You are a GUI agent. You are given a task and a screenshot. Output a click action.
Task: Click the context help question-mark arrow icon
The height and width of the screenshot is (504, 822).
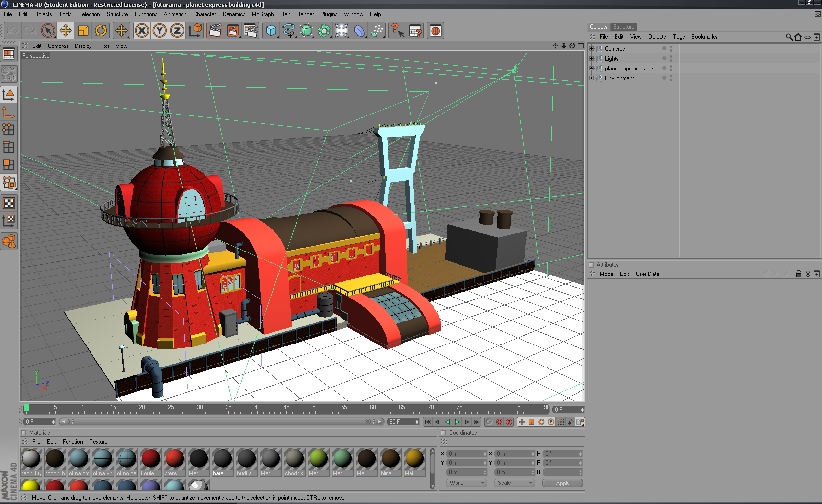click(x=397, y=31)
